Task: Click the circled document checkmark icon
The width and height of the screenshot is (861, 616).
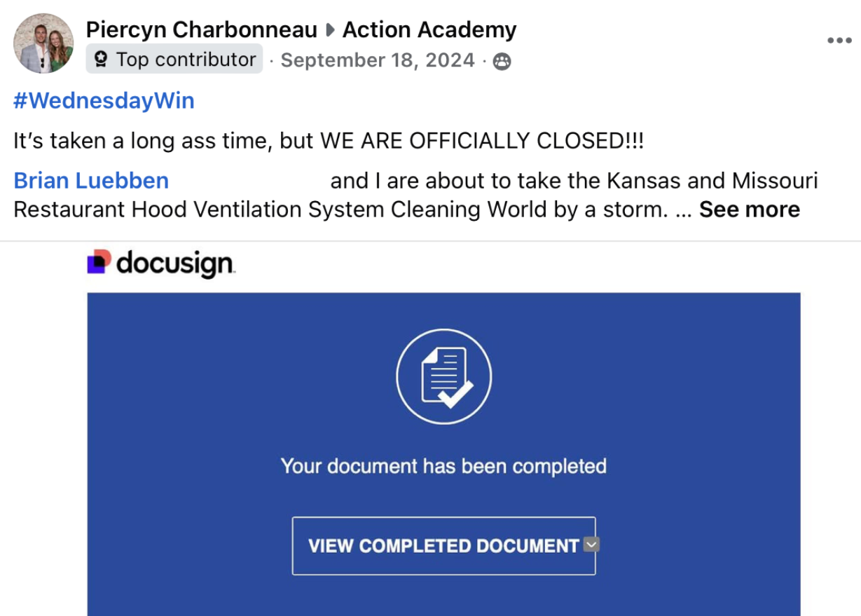Action: pyautogui.click(x=443, y=376)
